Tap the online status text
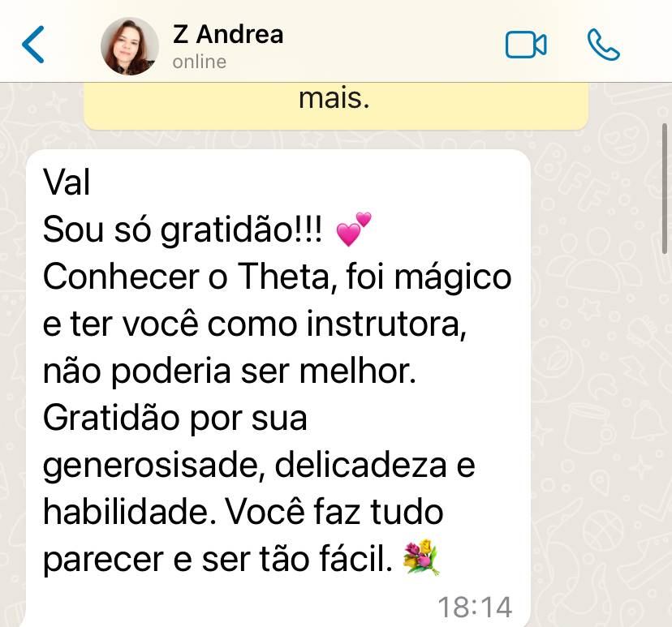Image resolution: width=672 pixels, height=627 pixels. (x=200, y=62)
